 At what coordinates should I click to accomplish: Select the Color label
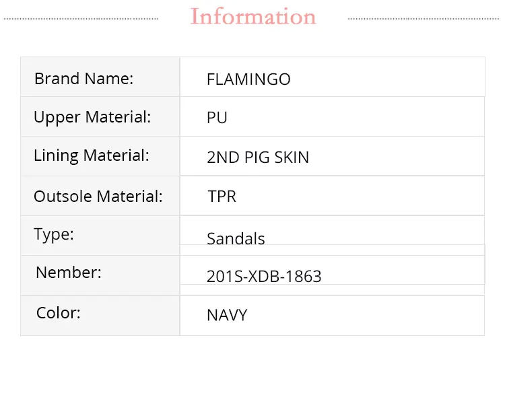point(59,313)
